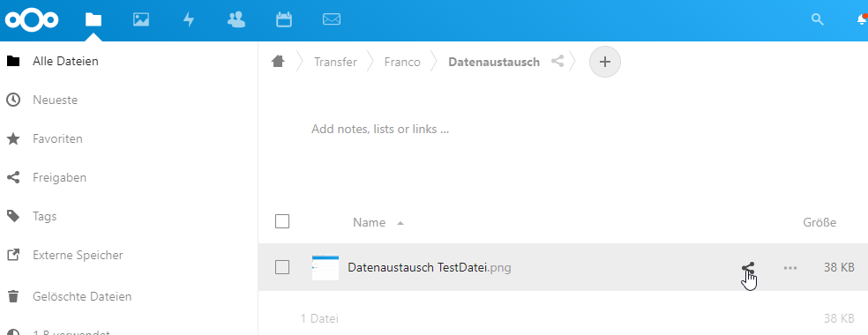The image size is (868, 335).
Task: Click the Gelöschte Dateien trash icon
Action: 12,296
